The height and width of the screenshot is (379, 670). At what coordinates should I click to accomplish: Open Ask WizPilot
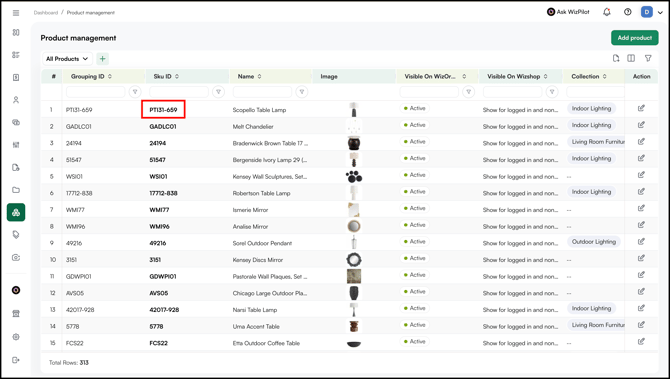coord(568,12)
